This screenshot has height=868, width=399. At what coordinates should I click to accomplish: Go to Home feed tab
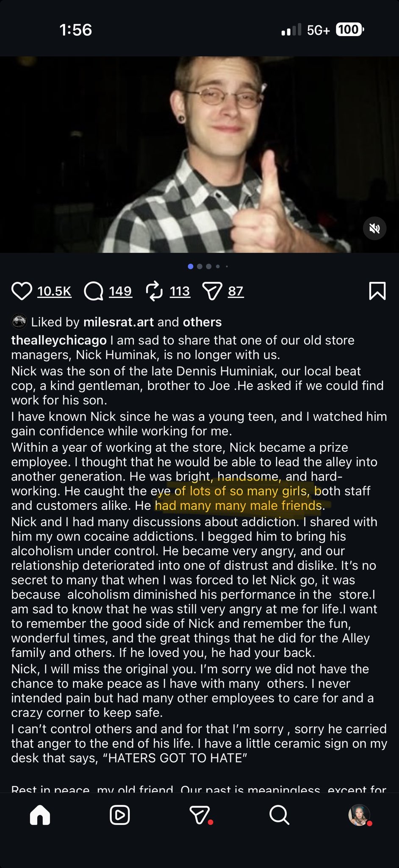(x=40, y=815)
